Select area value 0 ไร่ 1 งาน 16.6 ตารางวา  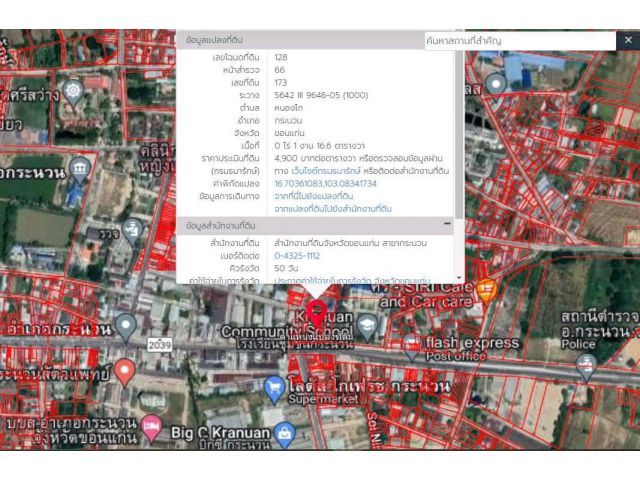coord(320,145)
